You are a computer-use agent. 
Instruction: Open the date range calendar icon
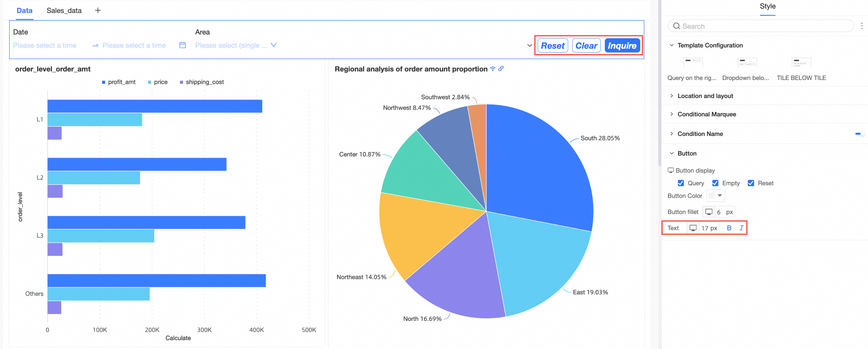click(182, 45)
